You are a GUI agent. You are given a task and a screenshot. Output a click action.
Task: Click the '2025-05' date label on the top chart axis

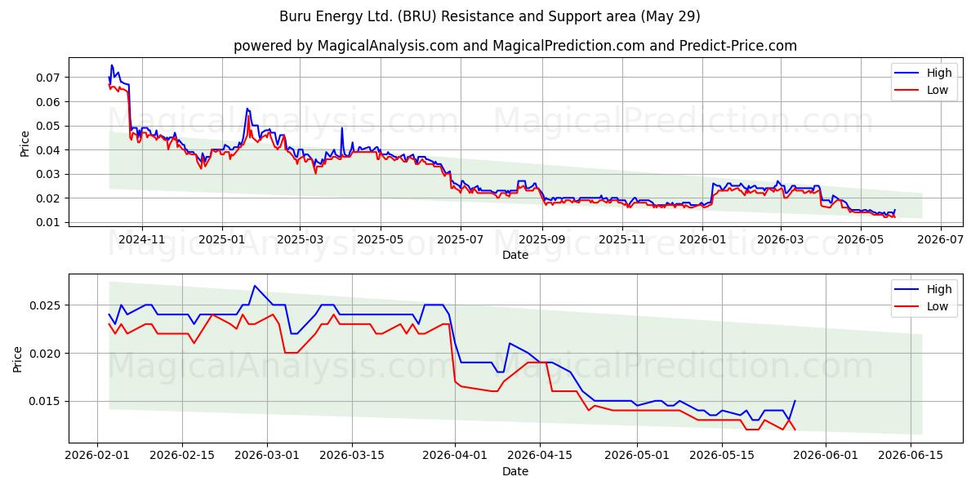(x=380, y=239)
